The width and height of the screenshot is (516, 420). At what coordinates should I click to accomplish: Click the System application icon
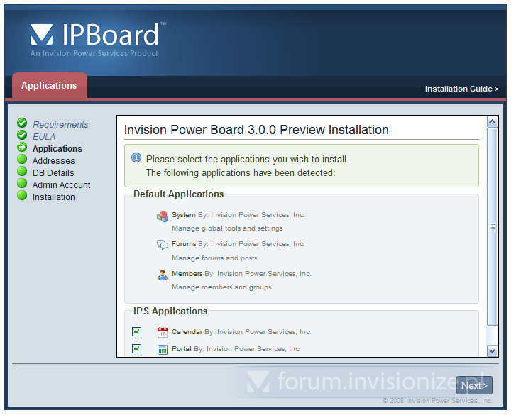coord(163,216)
